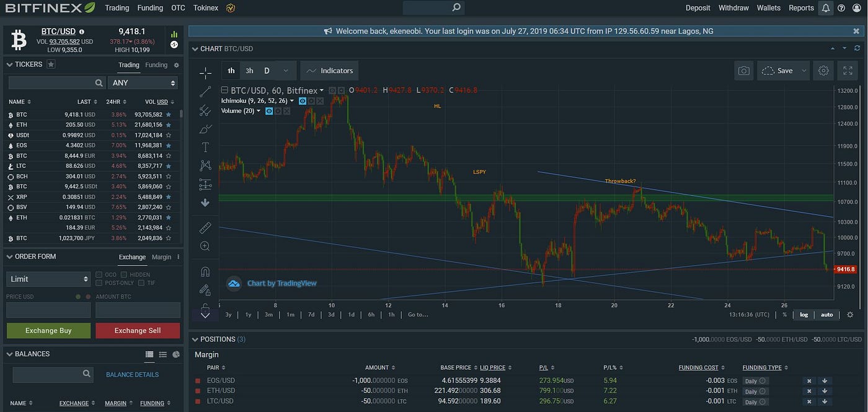The image size is (868, 412).
Task: Select the ruler measure tool
Action: 205,227
